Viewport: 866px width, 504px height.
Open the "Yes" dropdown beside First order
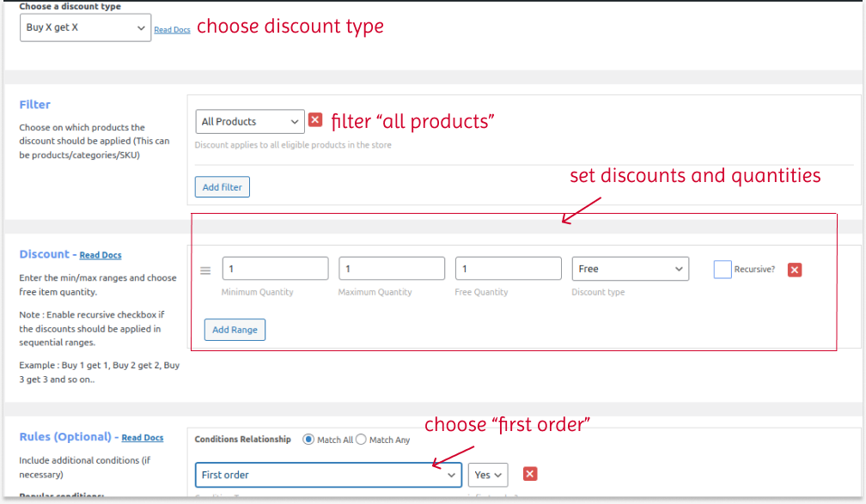[487, 474]
